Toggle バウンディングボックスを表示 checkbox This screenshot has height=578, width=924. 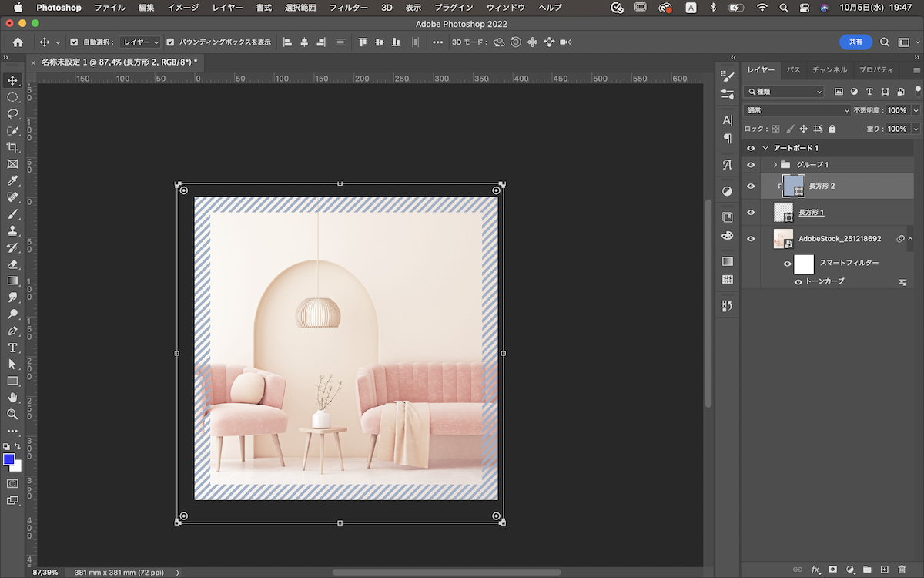click(170, 42)
